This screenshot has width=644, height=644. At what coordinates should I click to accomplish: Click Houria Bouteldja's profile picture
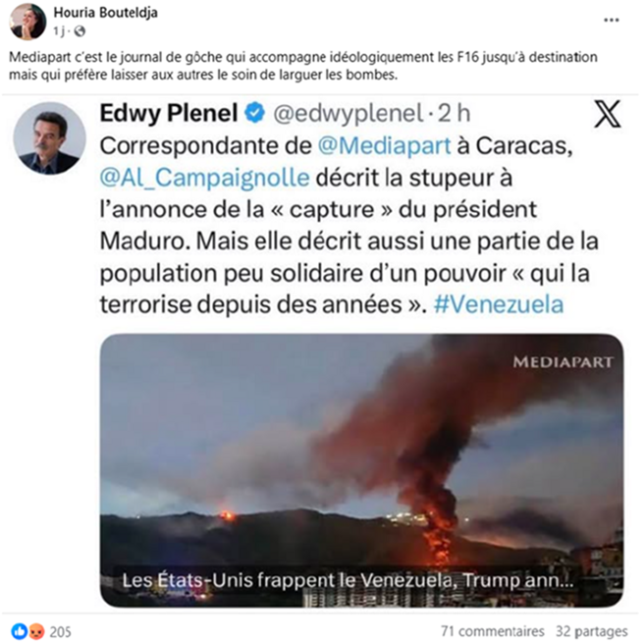27,22
